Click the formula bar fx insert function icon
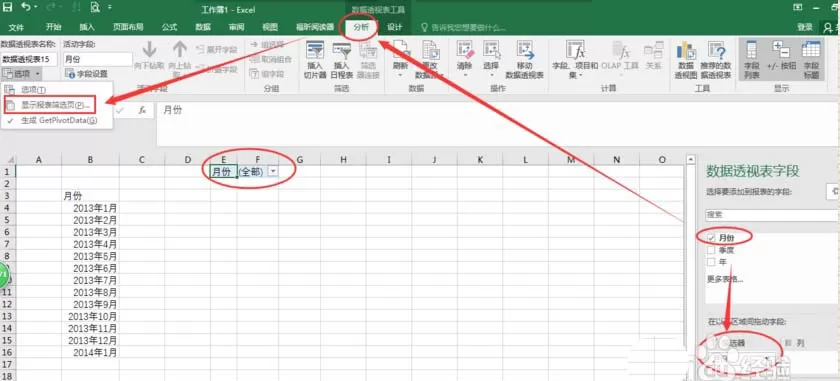Screen dimensions: 840x381 142,110
